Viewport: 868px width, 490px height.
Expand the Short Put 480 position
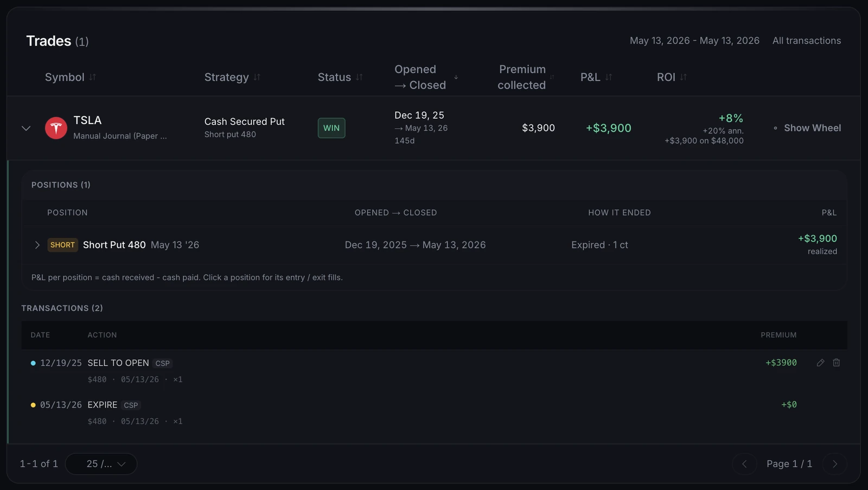pos(37,245)
